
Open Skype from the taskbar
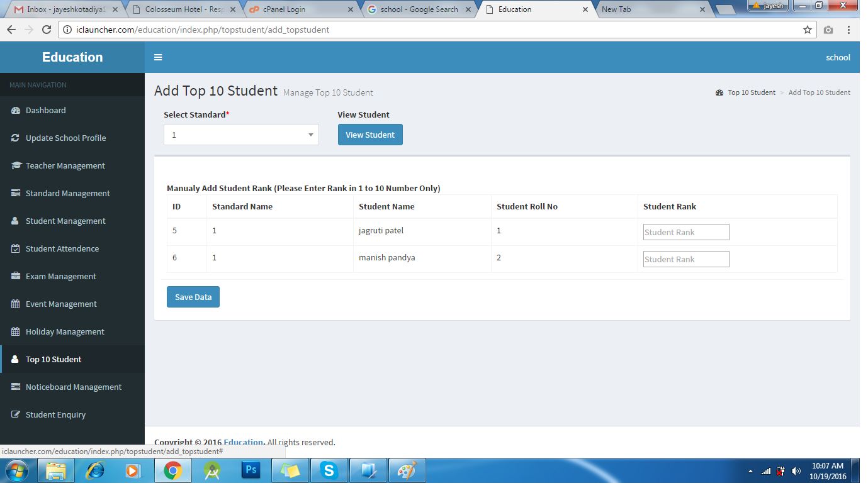point(329,470)
